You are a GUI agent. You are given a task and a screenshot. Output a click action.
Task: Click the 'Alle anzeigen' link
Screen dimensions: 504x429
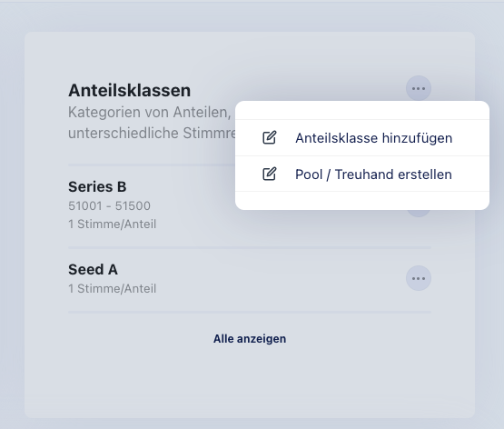click(x=250, y=339)
